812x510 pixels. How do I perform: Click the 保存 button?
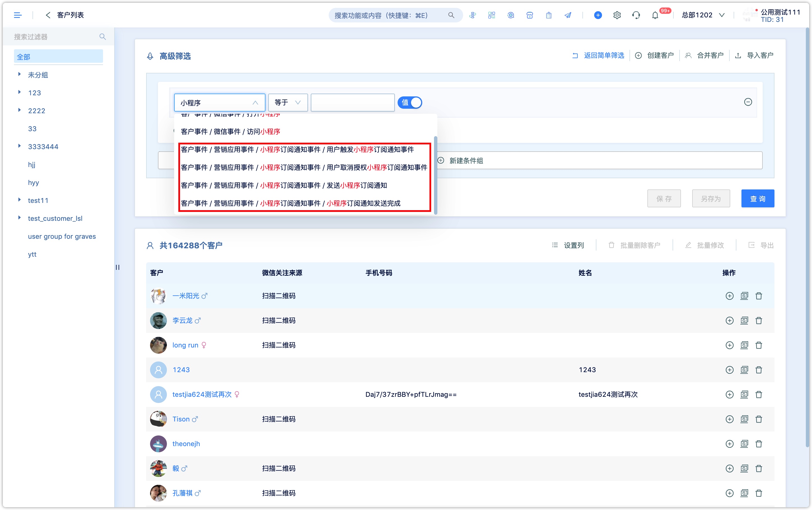(664, 199)
